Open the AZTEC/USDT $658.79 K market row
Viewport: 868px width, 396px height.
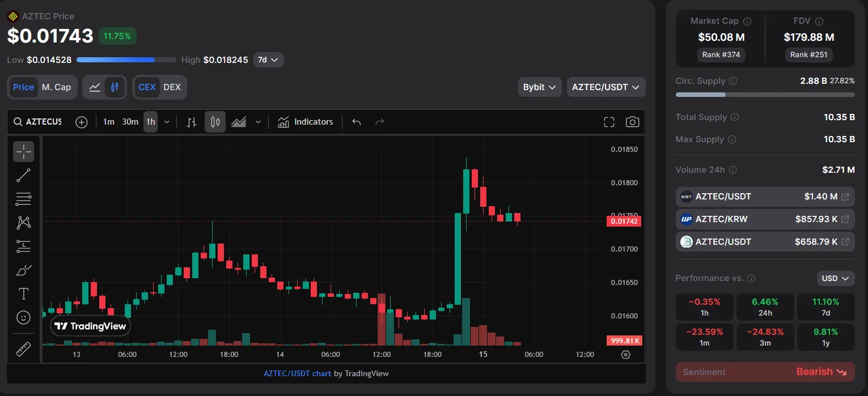pyautogui.click(x=765, y=242)
